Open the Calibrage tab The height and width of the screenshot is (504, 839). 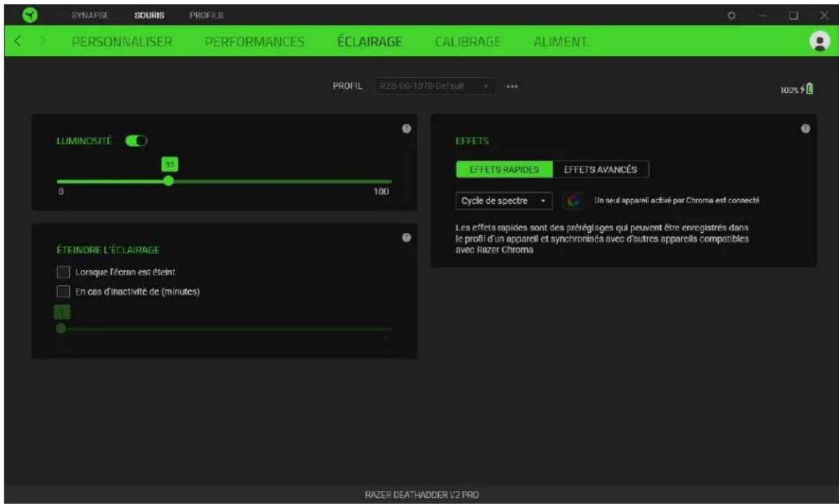[467, 42]
